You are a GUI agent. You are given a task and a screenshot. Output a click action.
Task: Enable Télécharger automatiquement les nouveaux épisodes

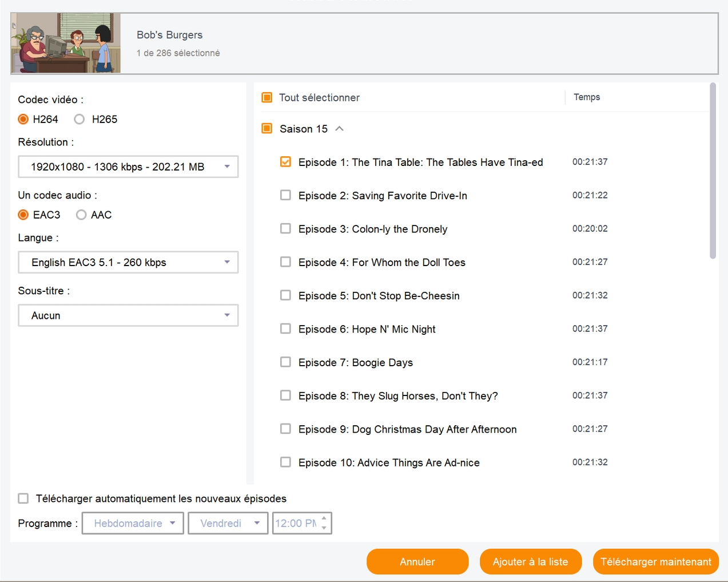click(x=23, y=498)
